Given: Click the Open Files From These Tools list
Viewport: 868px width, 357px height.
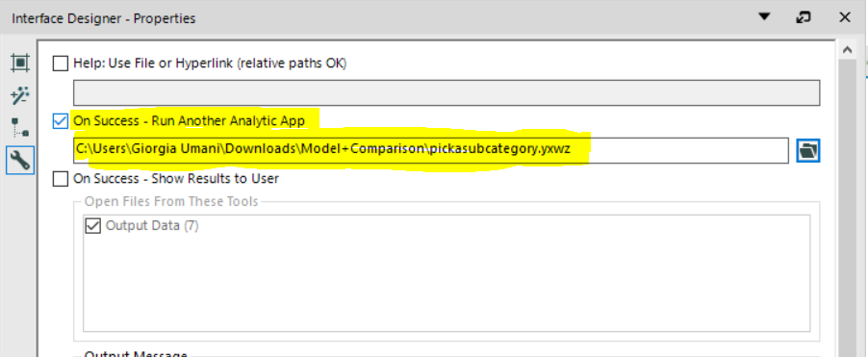Looking at the screenshot, I should coord(447,273).
